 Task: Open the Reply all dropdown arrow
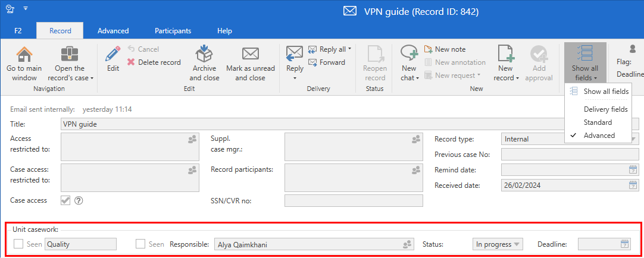click(x=349, y=49)
